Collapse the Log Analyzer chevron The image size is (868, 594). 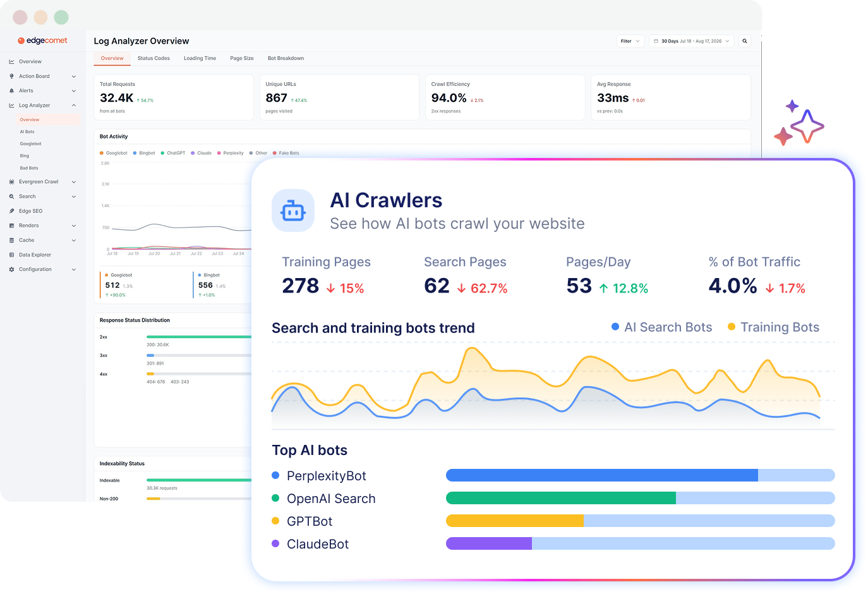coord(74,106)
